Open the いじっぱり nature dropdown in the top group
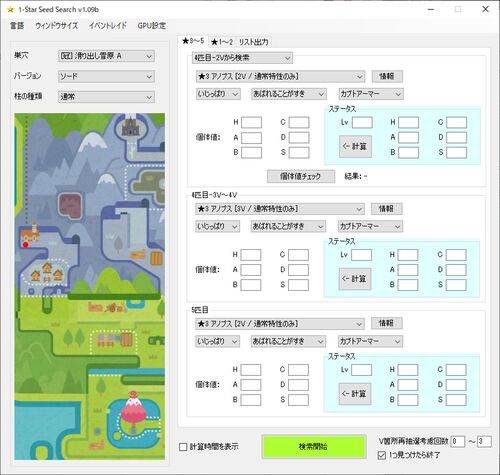500x475 pixels. tap(218, 94)
